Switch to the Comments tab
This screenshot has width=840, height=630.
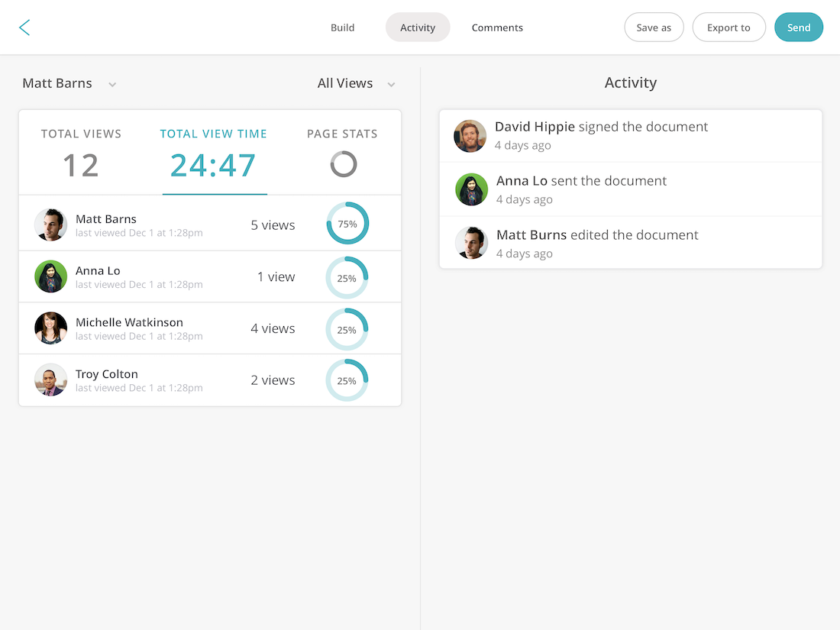(497, 27)
